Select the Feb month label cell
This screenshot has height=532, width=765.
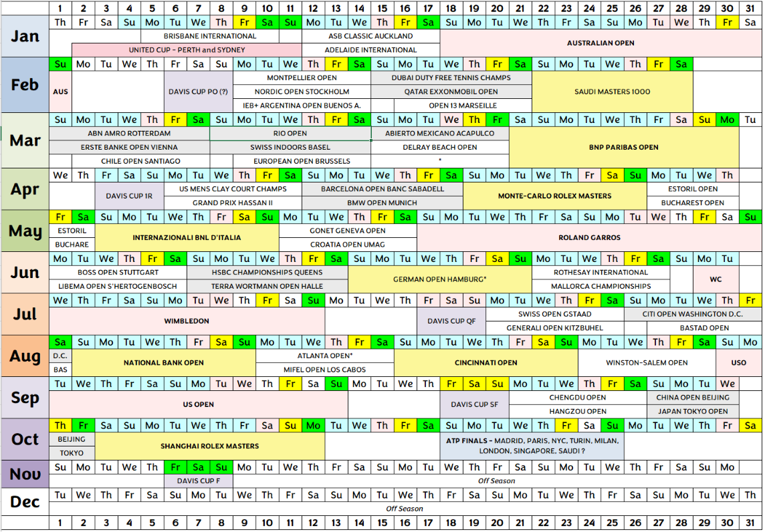(x=25, y=85)
